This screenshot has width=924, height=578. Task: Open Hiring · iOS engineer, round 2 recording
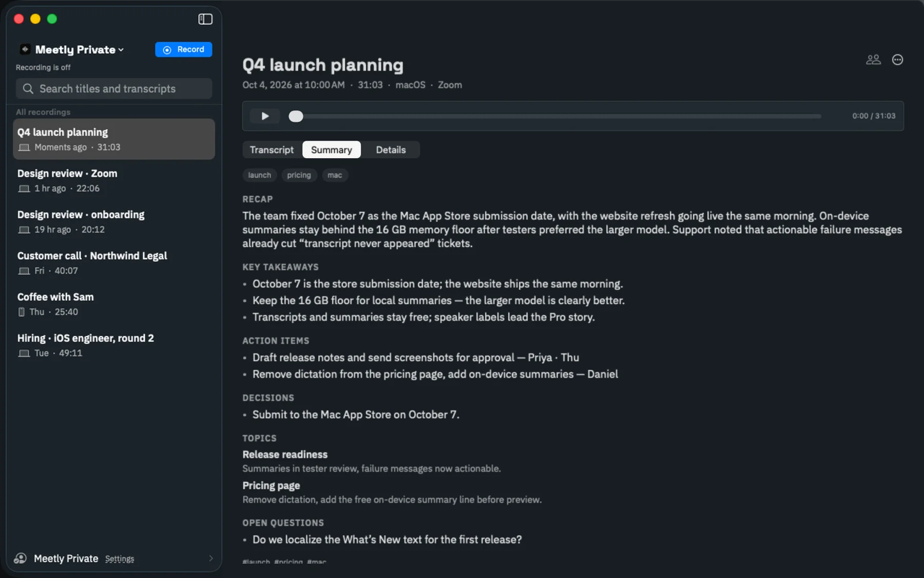click(x=114, y=345)
